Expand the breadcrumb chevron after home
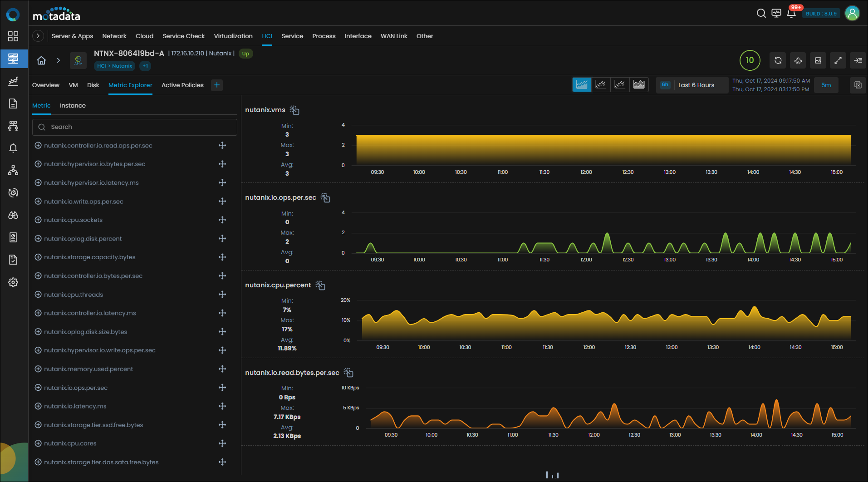868x482 pixels. click(x=58, y=60)
